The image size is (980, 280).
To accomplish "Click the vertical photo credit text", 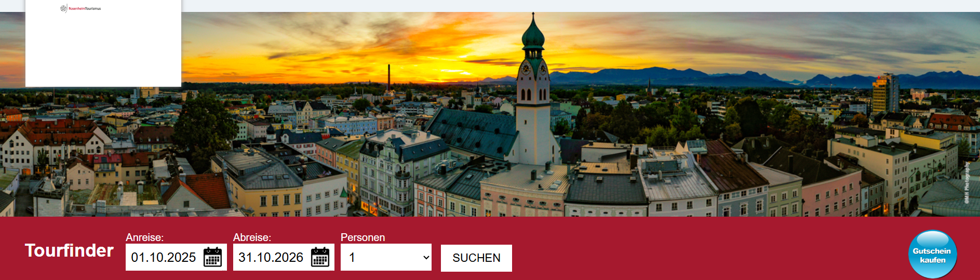I will [966, 182].
